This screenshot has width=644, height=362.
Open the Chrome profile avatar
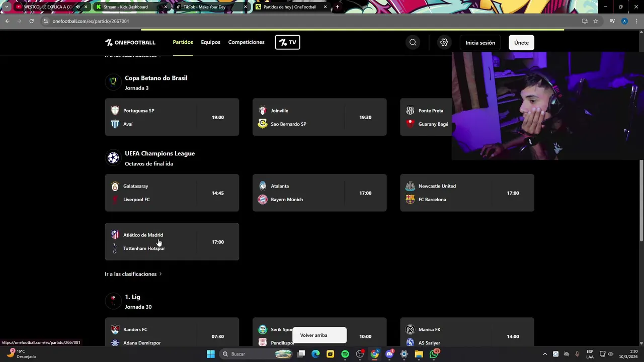point(624,21)
